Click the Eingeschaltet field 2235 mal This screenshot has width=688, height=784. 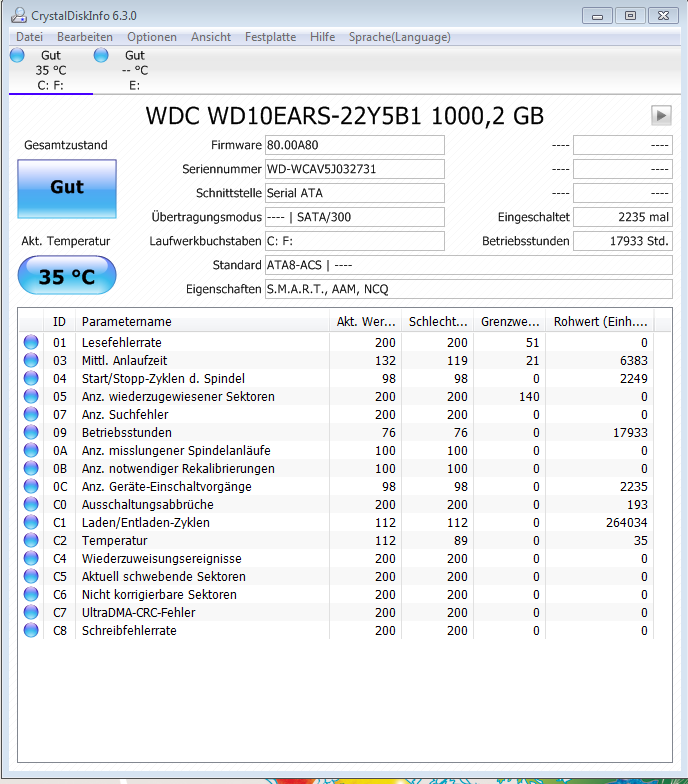[623, 217]
